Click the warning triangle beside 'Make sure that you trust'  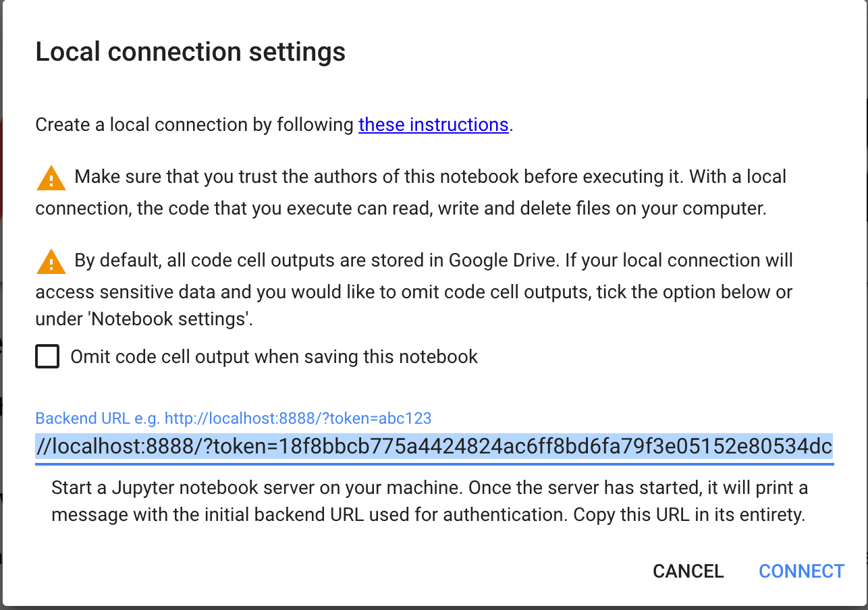coord(51,177)
